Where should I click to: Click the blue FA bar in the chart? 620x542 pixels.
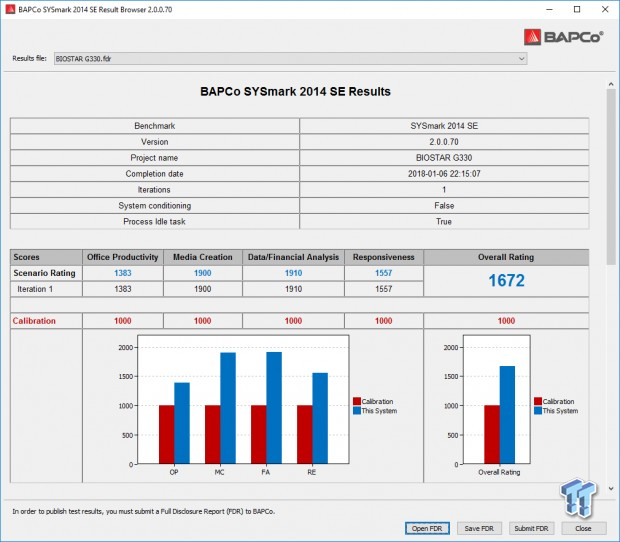[x=274, y=408]
